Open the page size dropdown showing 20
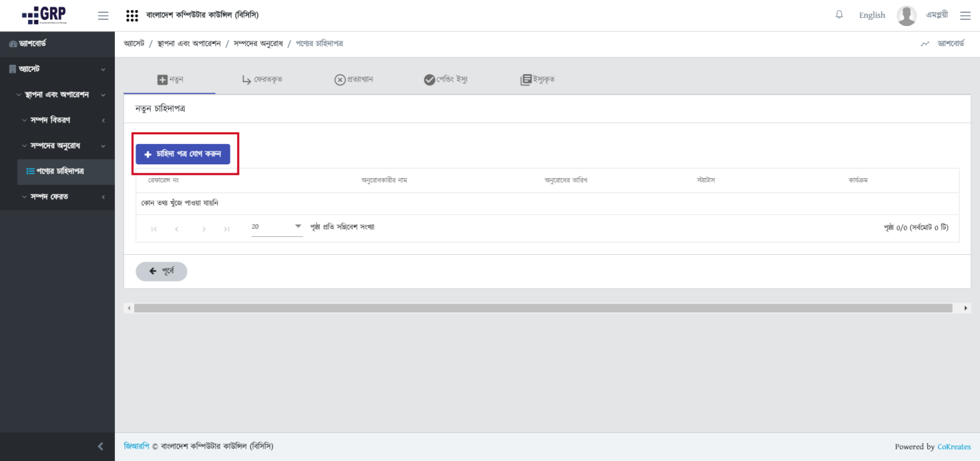Viewport: 980px width, 461px height. coord(276,227)
